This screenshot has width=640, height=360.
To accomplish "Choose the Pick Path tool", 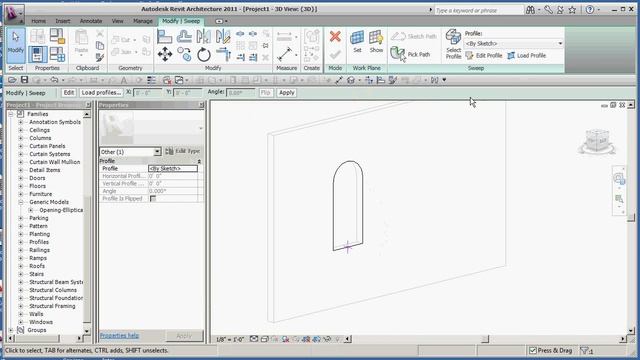I will coord(410,54).
